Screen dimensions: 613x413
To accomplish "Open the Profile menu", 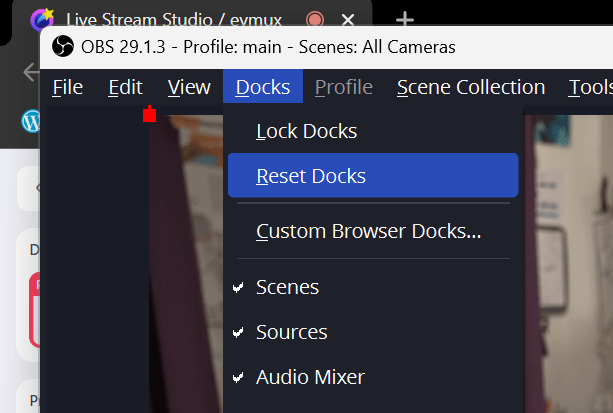I will coord(344,87).
